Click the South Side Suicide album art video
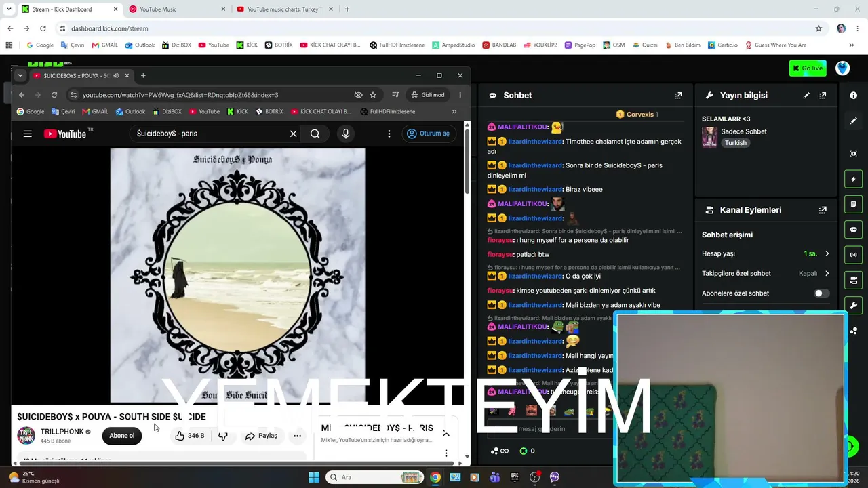 (237, 275)
